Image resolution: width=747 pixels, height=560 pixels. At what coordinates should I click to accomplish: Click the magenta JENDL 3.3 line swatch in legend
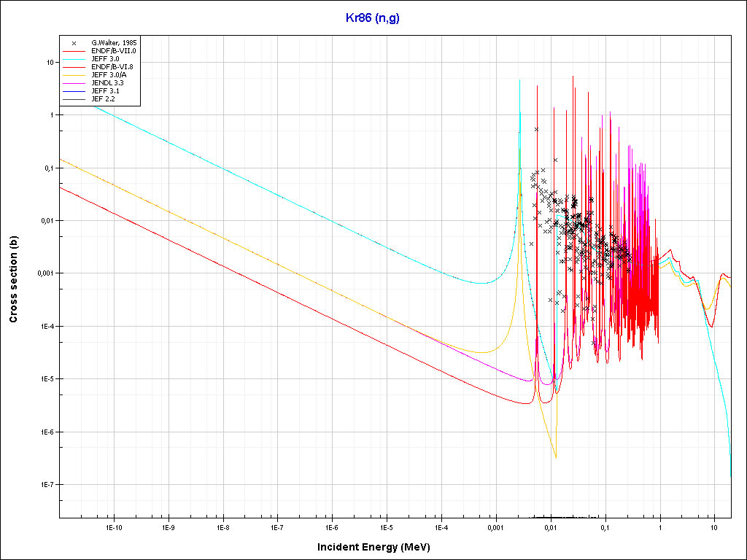(x=74, y=83)
